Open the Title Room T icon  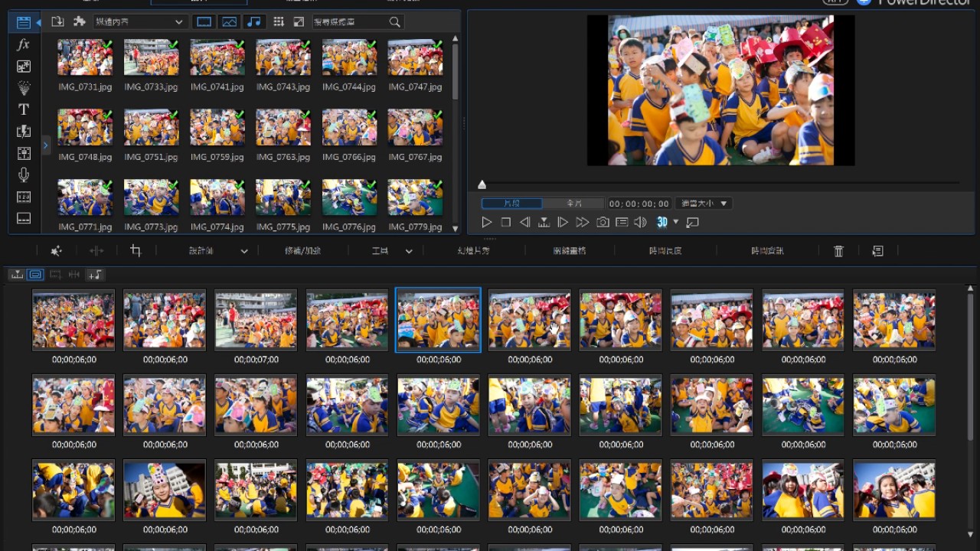[x=24, y=109]
